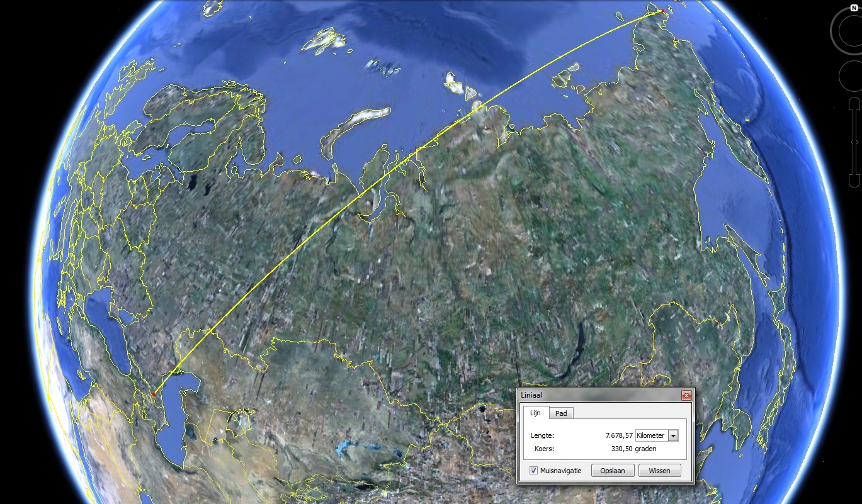The height and width of the screenshot is (504, 862).
Task: Switch to the Pad tab
Action: point(561,413)
